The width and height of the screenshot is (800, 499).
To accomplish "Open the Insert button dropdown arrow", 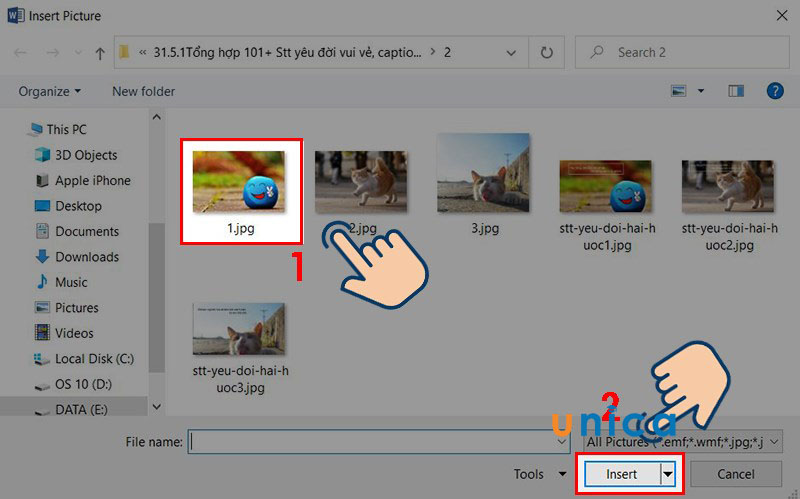I will [x=668, y=474].
